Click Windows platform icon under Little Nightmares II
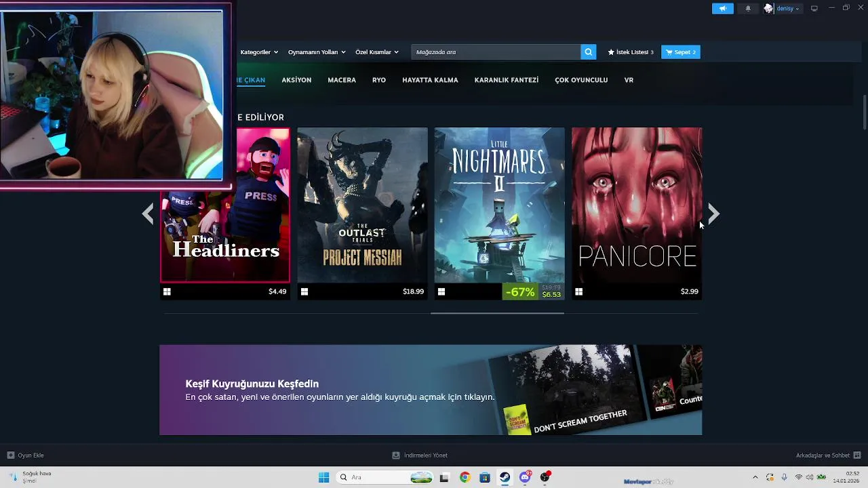 441,292
